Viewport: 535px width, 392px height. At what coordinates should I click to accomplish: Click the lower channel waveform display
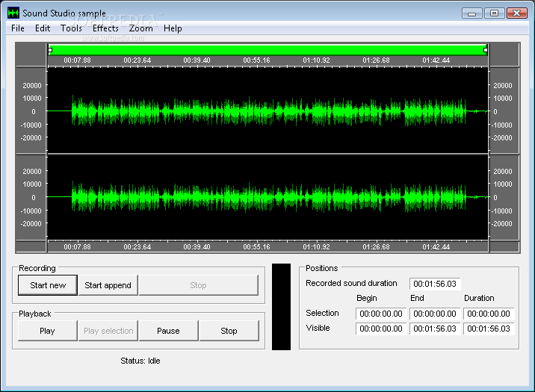[x=267, y=197]
